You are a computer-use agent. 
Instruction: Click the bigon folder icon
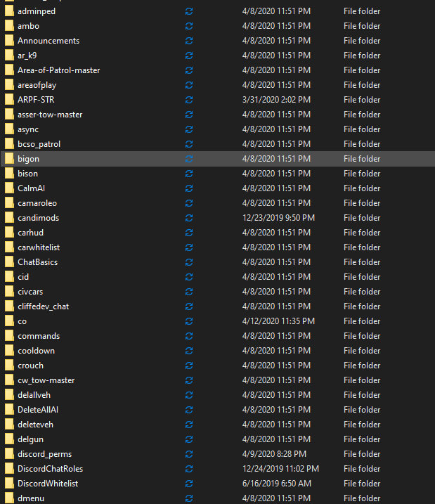click(x=9, y=159)
